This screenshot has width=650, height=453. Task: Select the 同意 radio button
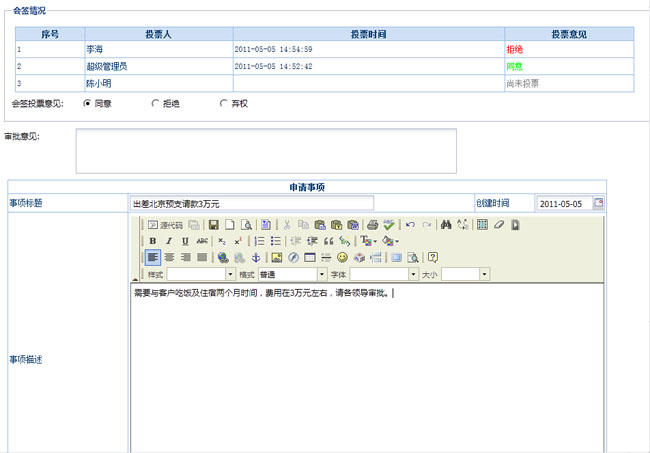point(87,103)
